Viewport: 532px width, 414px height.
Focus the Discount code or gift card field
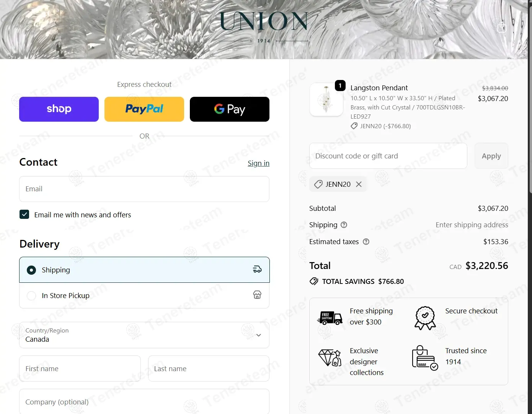pyautogui.click(x=388, y=156)
